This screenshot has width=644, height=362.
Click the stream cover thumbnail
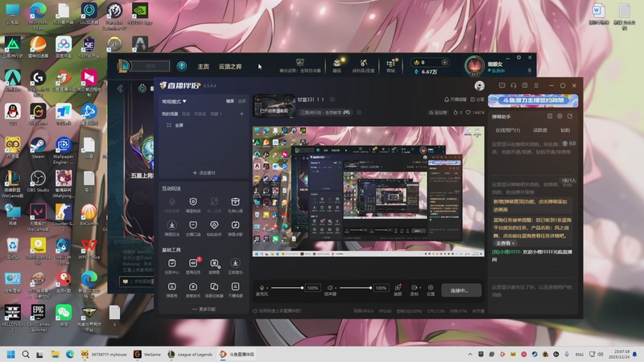pos(274,106)
